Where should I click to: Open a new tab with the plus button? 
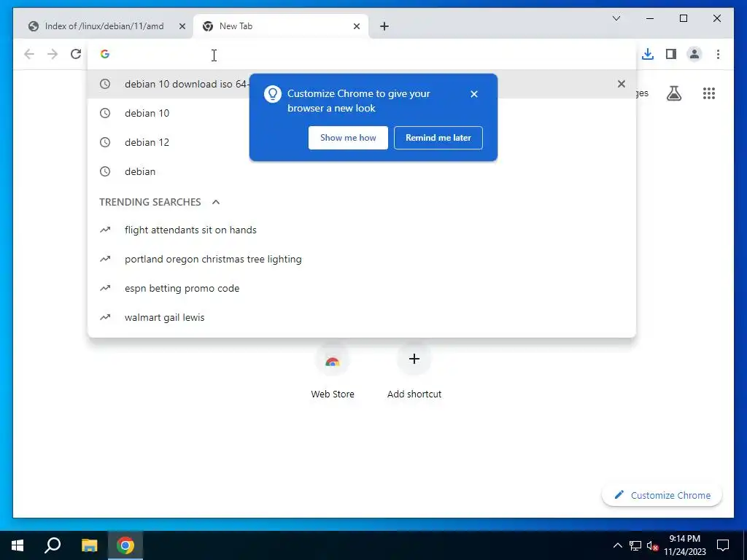coord(384,26)
